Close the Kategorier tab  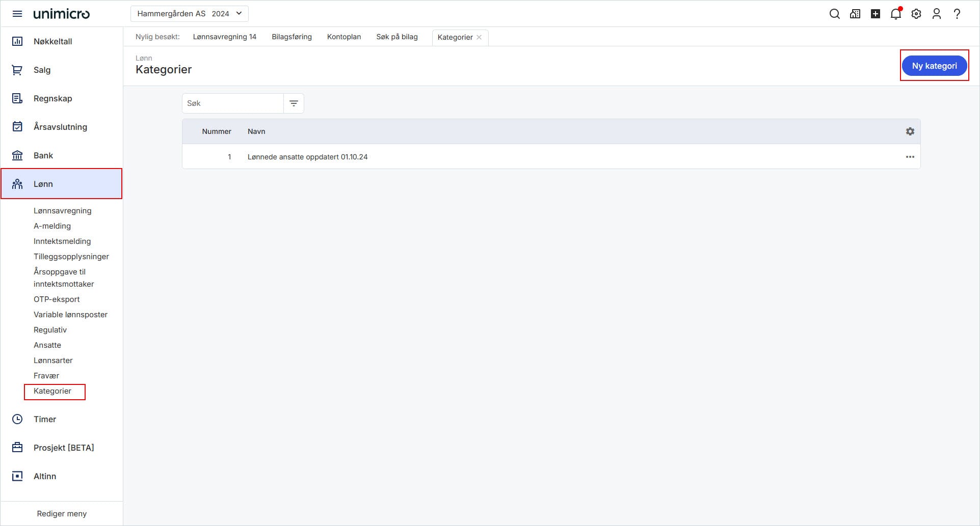click(x=479, y=37)
